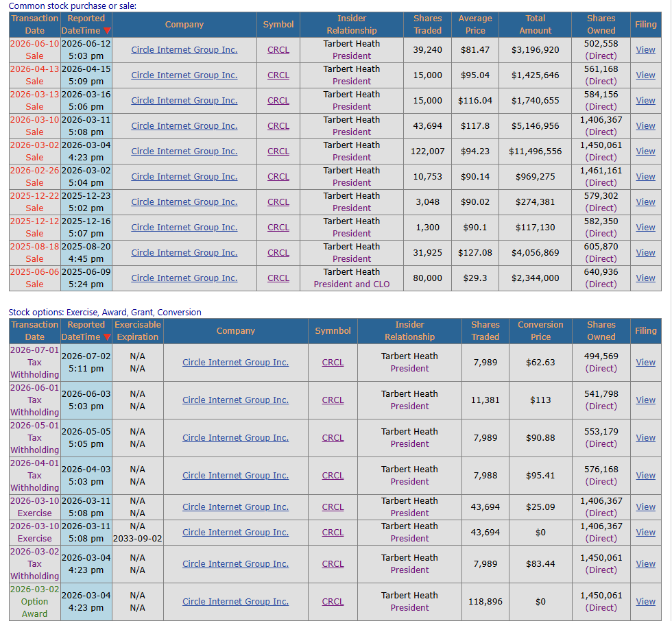This screenshot has height=621, width=672.
Task: Click the Total Amount column header
Action: tap(536, 25)
